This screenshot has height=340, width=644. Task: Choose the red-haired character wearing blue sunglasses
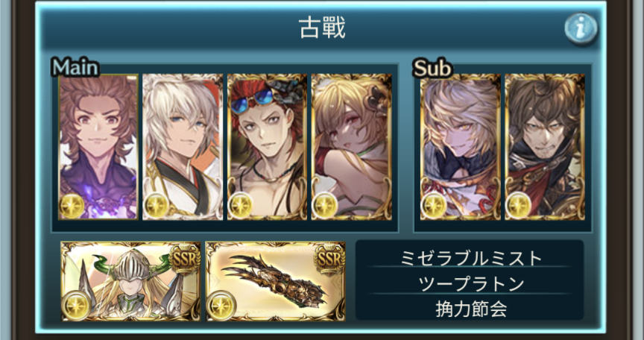pyautogui.click(x=268, y=147)
